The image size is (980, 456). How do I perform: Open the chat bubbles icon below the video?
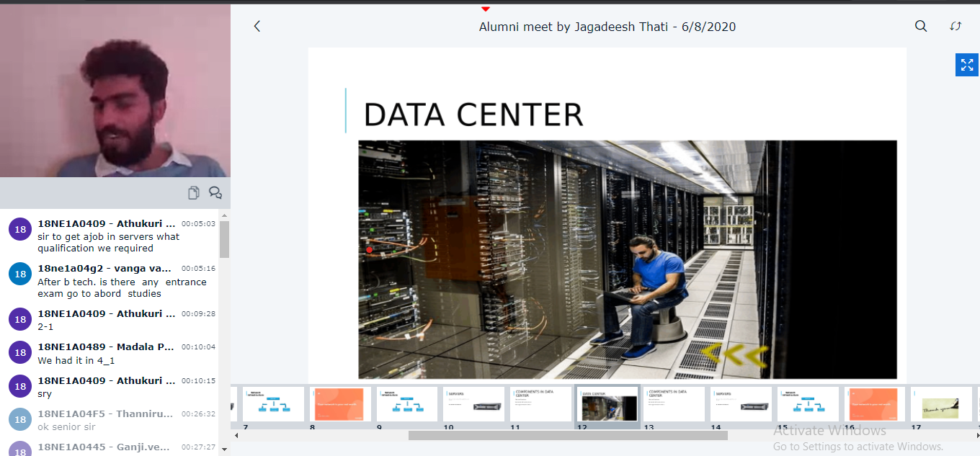coord(215,192)
